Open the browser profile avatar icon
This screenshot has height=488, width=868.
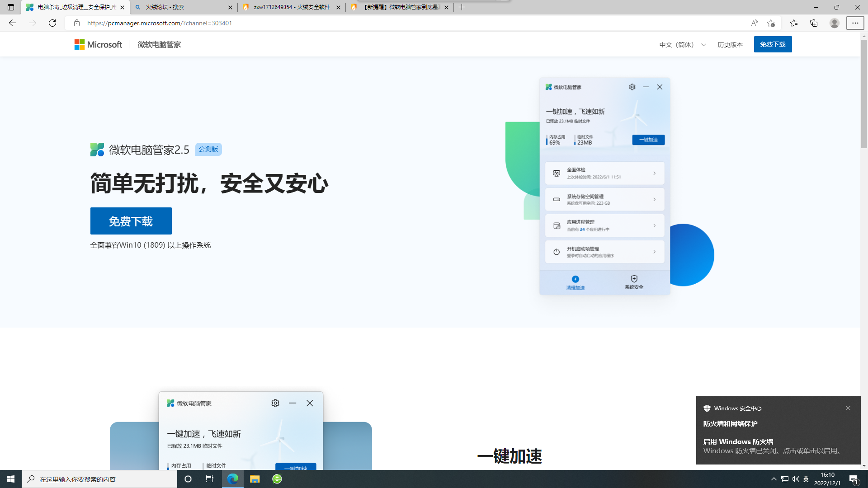(835, 23)
